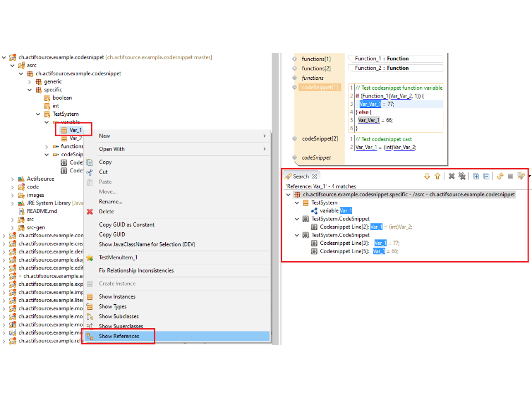Run the current search again
The image size is (532, 399).
click(x=500, y=176)
